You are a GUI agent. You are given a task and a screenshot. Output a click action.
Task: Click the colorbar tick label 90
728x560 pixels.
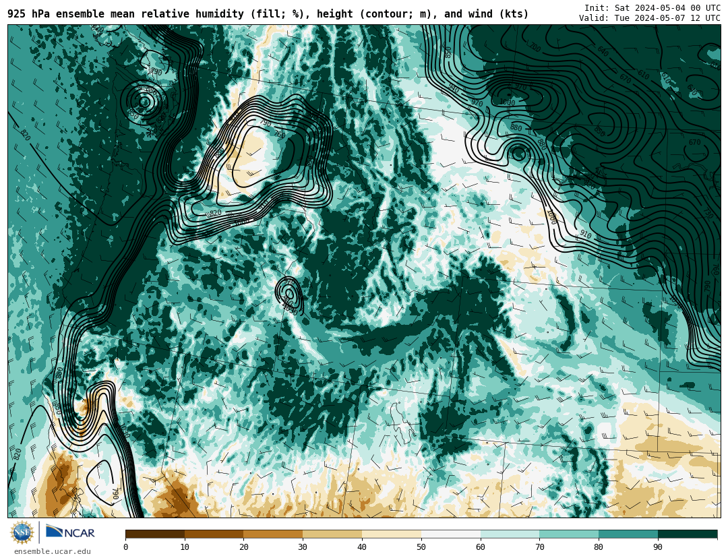pyautogui.click(x=658, y=547)
